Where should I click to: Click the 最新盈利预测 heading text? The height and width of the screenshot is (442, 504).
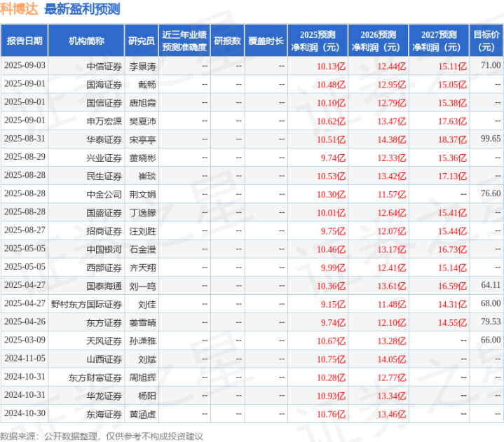82,8
